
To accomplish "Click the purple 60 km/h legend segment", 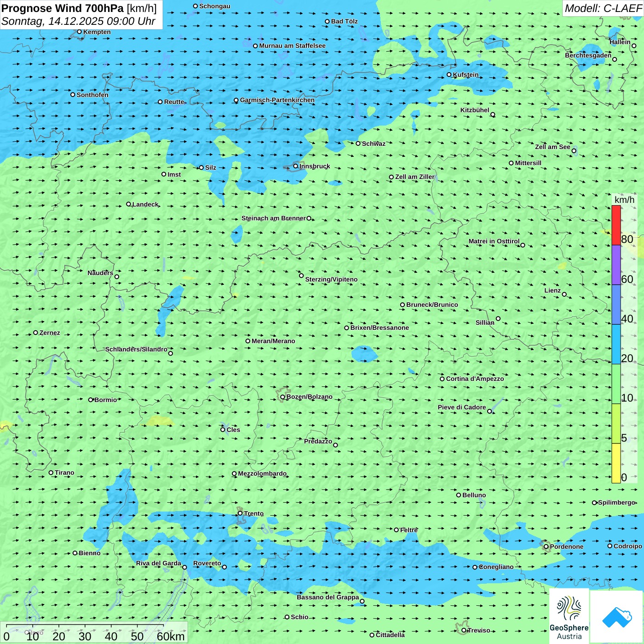I will tap(616, 264).
